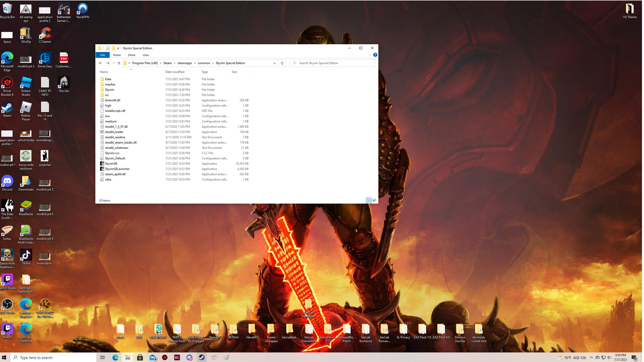
Task: Open the Customize Quick Access Toolbar dropdown
Action: [118, 48]
